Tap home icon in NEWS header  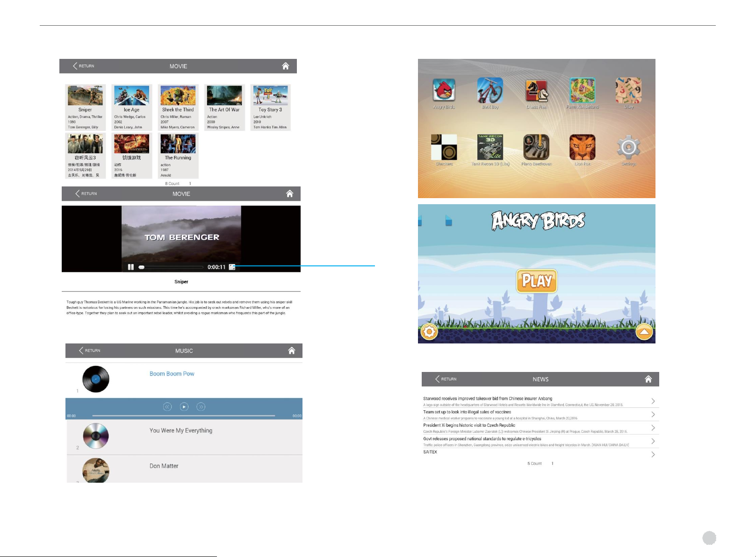tap(648, 379)
